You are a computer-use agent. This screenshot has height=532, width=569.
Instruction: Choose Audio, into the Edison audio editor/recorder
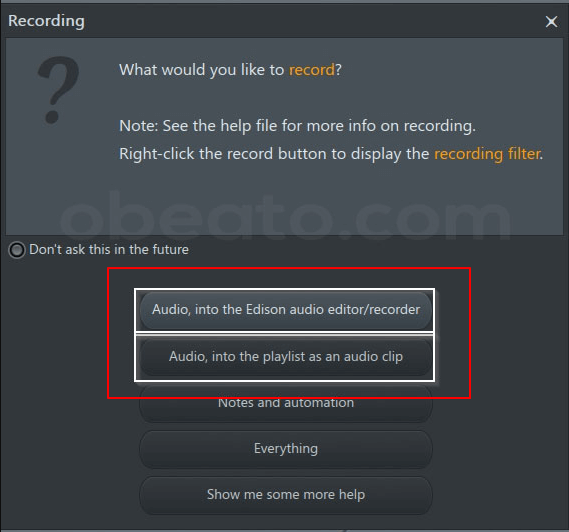[286, 310]
